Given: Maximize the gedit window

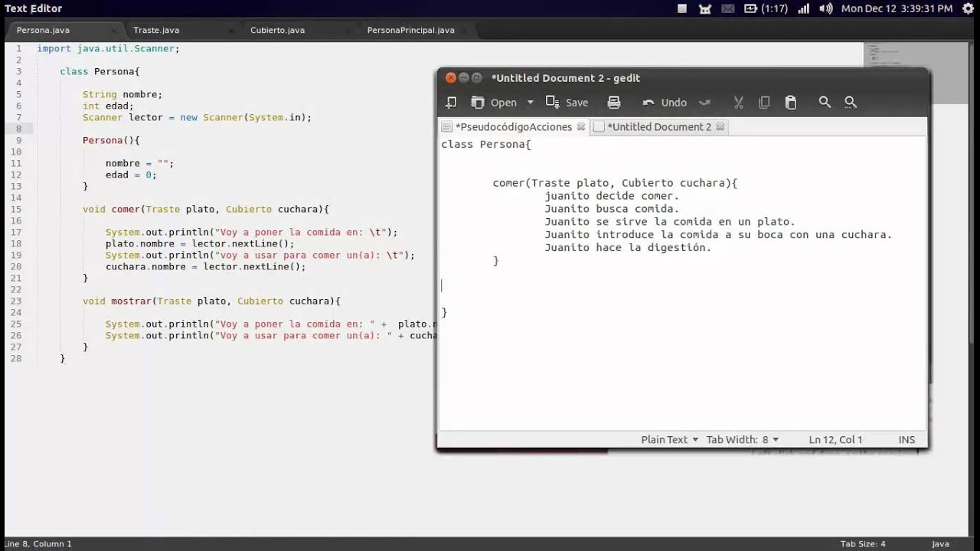Looking at the screenshot, I should (477, 78).
